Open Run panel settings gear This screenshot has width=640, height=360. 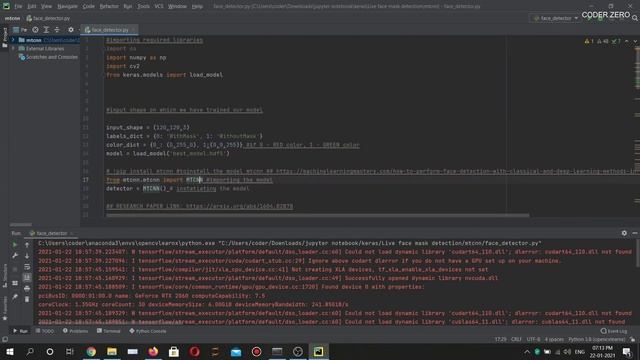624,233
